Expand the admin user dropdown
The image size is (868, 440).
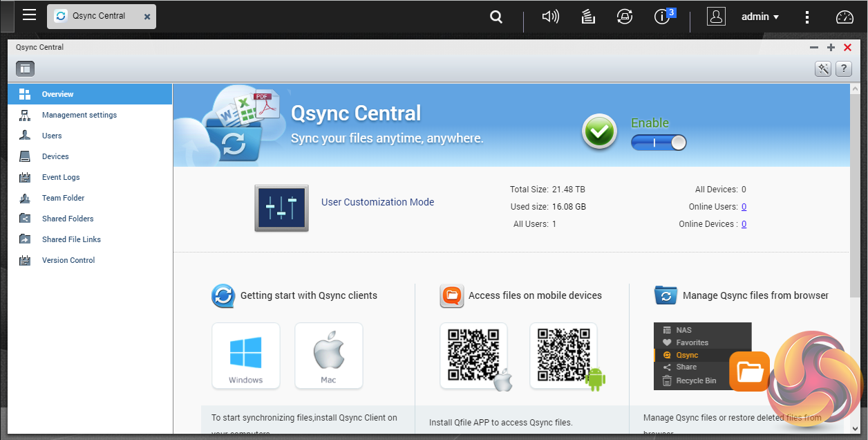(760, 17)
